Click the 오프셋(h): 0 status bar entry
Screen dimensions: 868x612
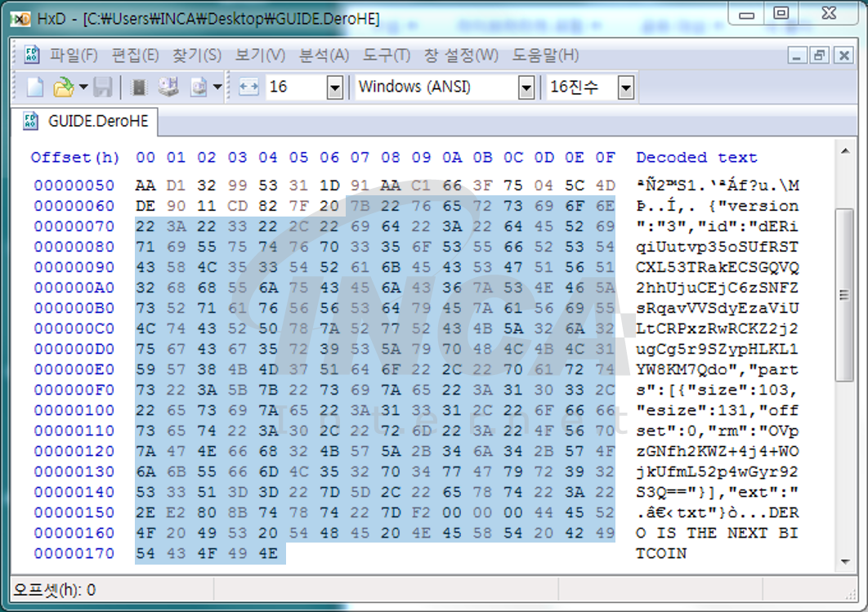pyautogui.click(x=54, y=591)
